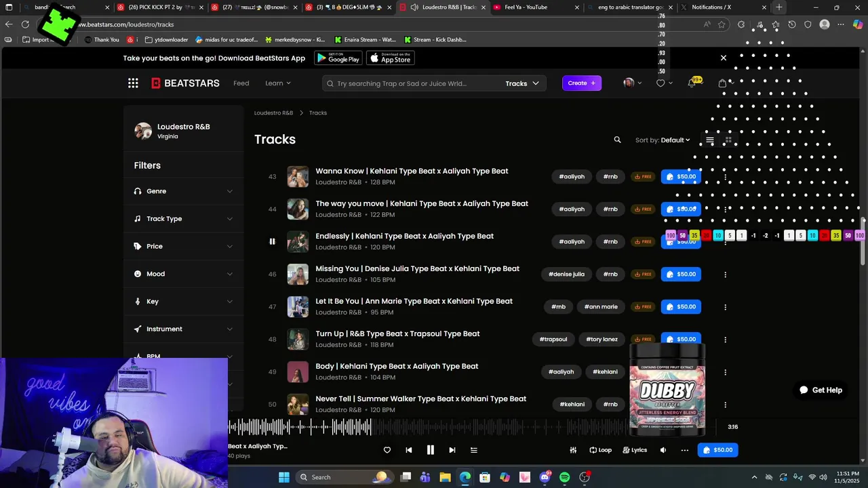
Task: Open more options for Let It Be You
Action: [725, 307]
